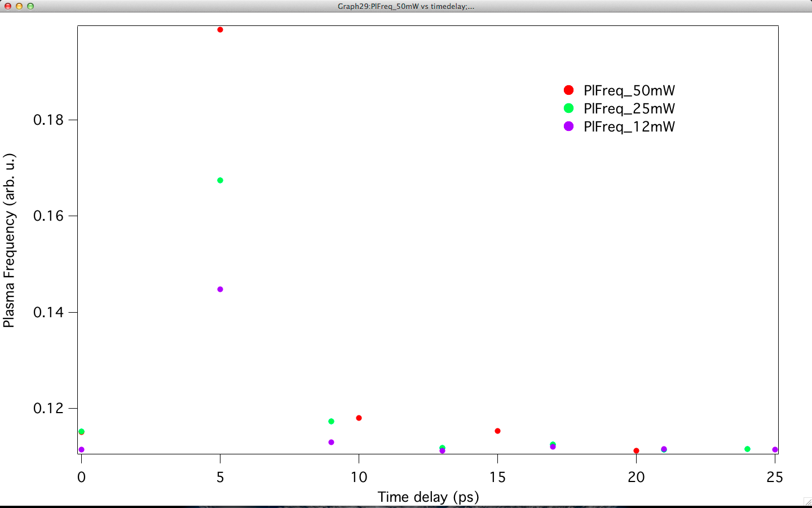This screenshot has width=812, height=508.
Task: Click the green data point near 0.167
Action: click(220, 180)
